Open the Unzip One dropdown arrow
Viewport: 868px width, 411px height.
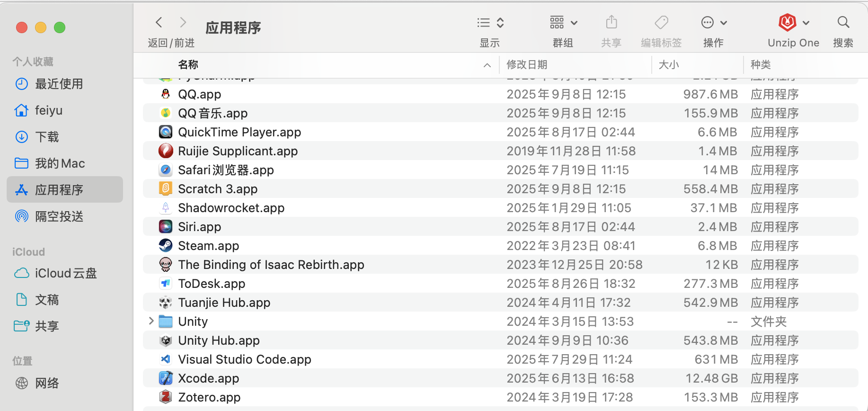coord(806,23)
